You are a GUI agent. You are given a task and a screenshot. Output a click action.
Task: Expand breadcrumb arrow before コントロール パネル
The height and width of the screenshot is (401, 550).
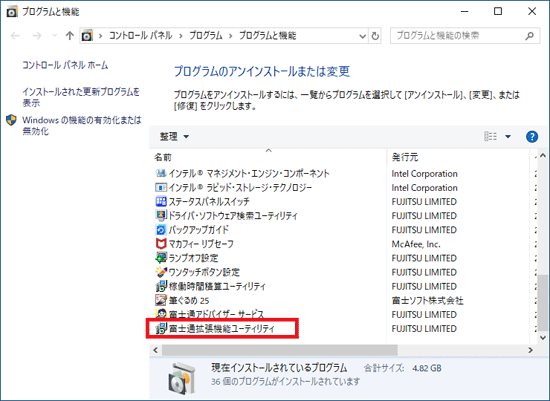(101, 36)
